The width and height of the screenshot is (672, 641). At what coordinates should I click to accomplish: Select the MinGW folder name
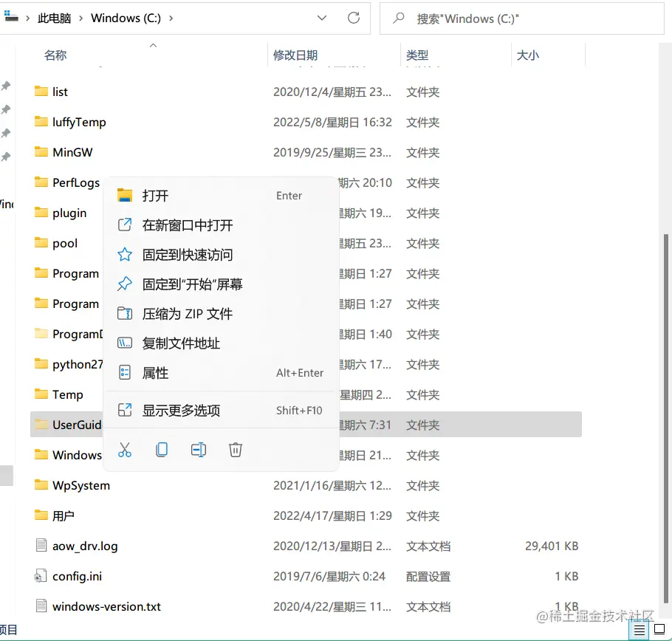[x=72, y=153]
